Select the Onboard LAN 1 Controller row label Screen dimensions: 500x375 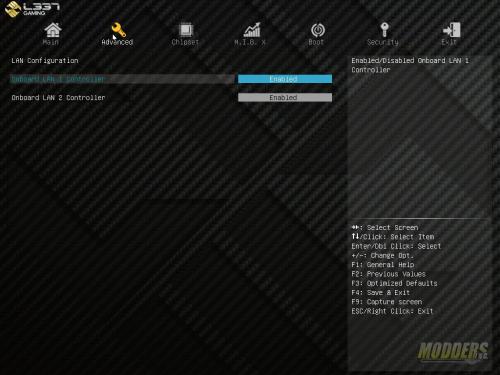tap(58, 79)
